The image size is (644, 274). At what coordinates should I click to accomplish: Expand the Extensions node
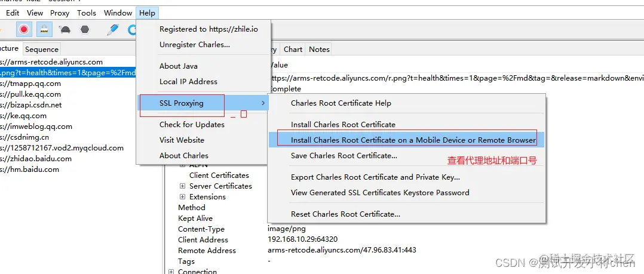[x=183, y=196]
